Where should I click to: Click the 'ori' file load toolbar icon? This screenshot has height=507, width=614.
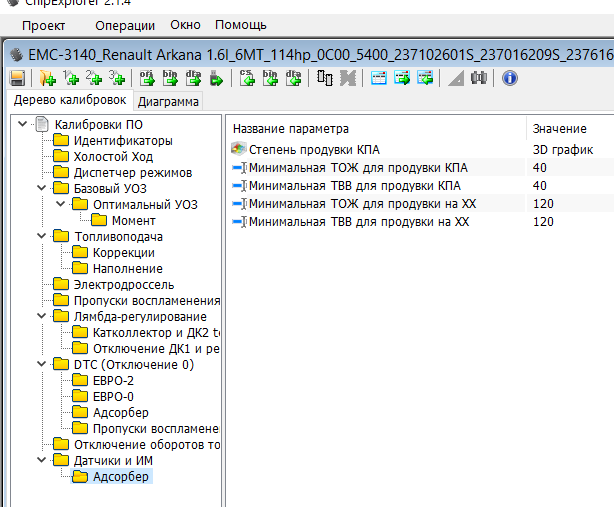click(147, 78)
